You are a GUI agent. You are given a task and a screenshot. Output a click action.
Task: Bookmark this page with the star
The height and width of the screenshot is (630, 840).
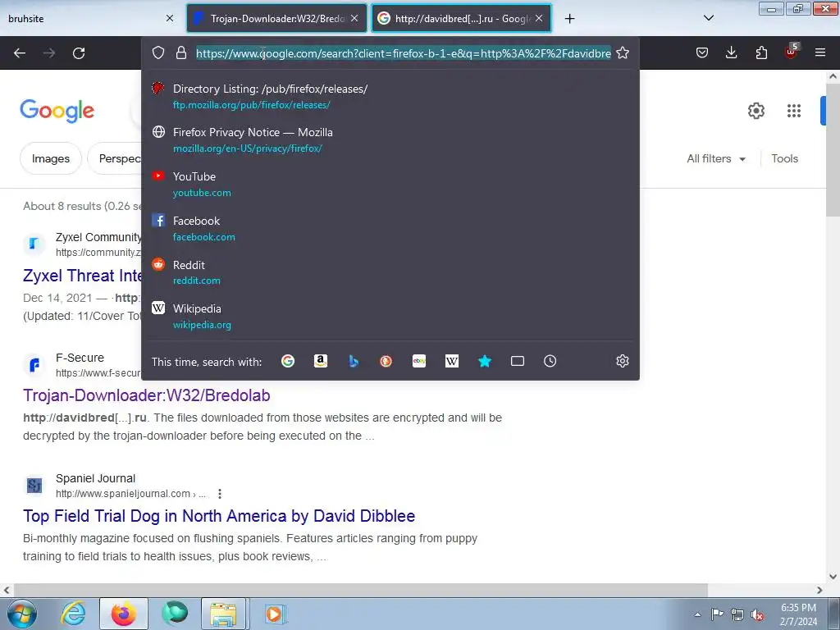point(623,53)
